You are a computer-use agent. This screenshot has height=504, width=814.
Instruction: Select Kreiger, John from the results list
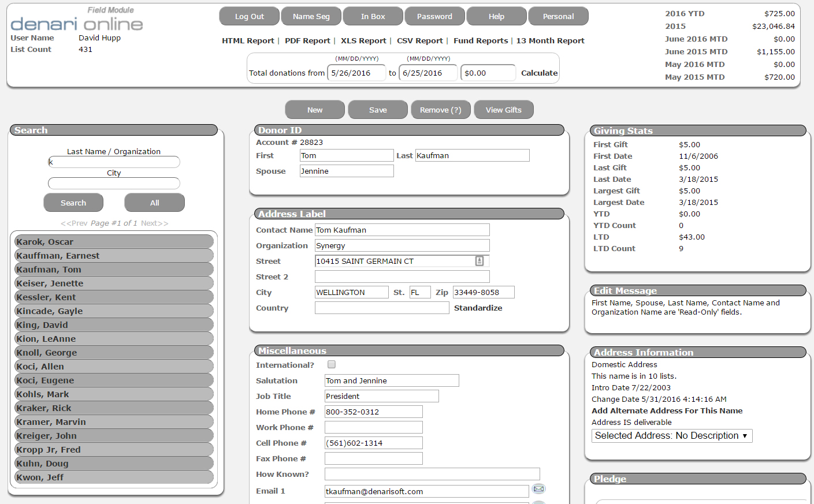[114, 436]
